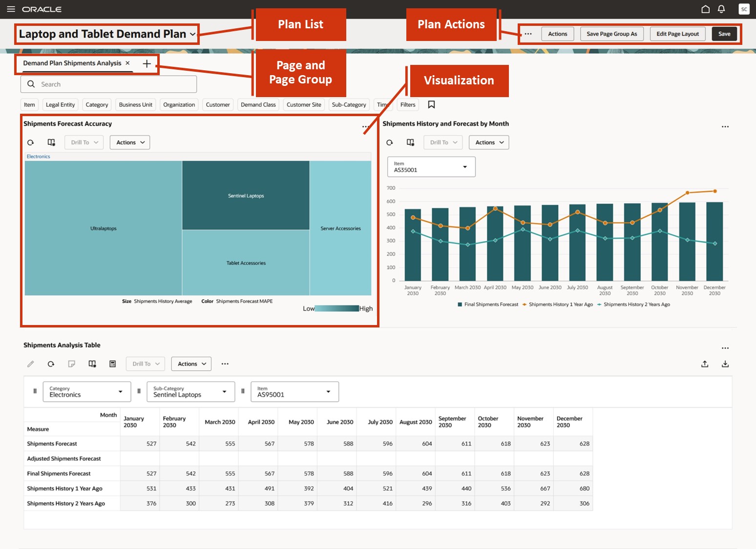Click the upload arrow icon above the table
This screenshot has width=756, height=549.
(705, 364)
